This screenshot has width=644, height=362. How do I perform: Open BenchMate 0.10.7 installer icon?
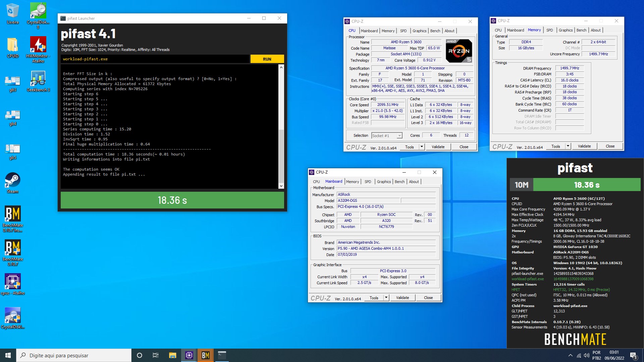click(x=13, y=219)
